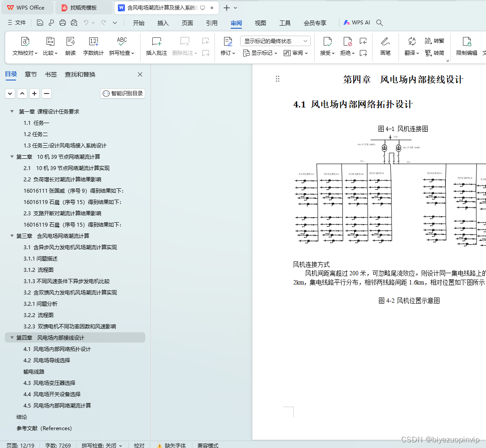Open the 文件 menu
The height and width of the screenshot is (448, 486).
tap(17, 23)
